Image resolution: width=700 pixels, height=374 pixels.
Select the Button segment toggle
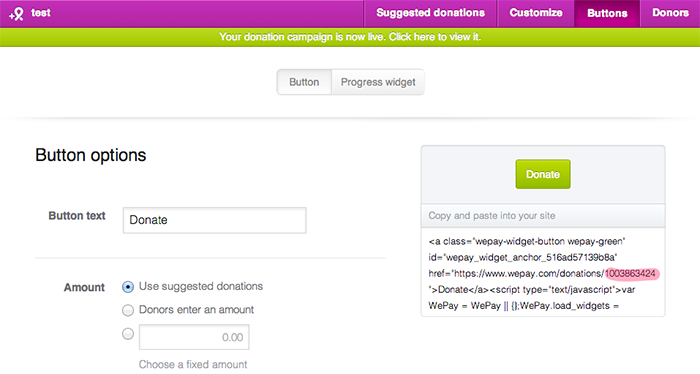point(304,82)
